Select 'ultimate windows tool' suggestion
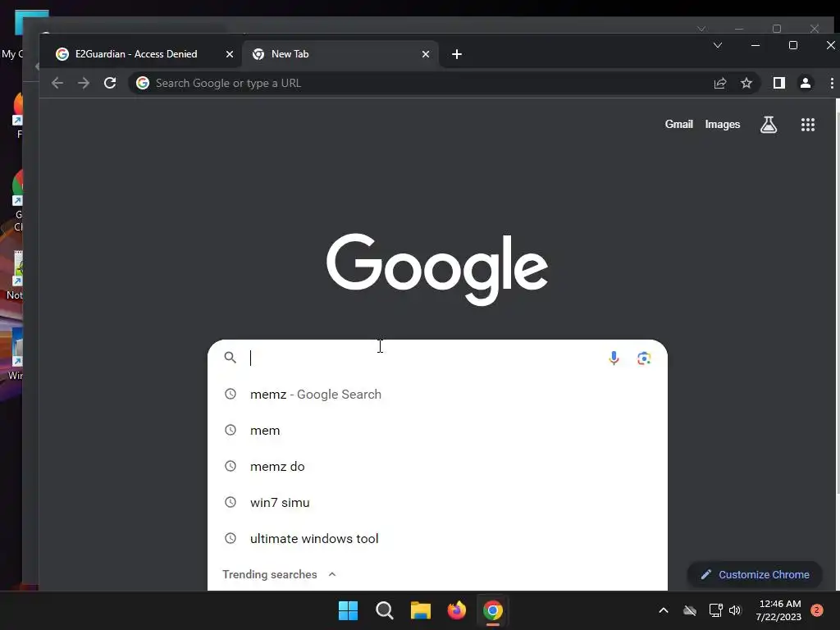840x630 pixels. click(x=437, y=538)
